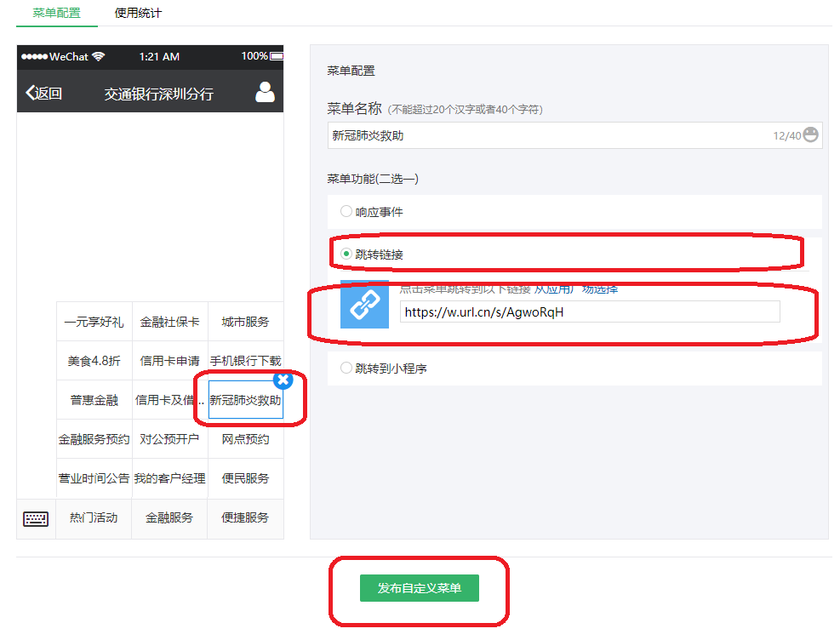
Task: Select the 新冠肺炎救助 submenu item
Action: click(245, 400)
